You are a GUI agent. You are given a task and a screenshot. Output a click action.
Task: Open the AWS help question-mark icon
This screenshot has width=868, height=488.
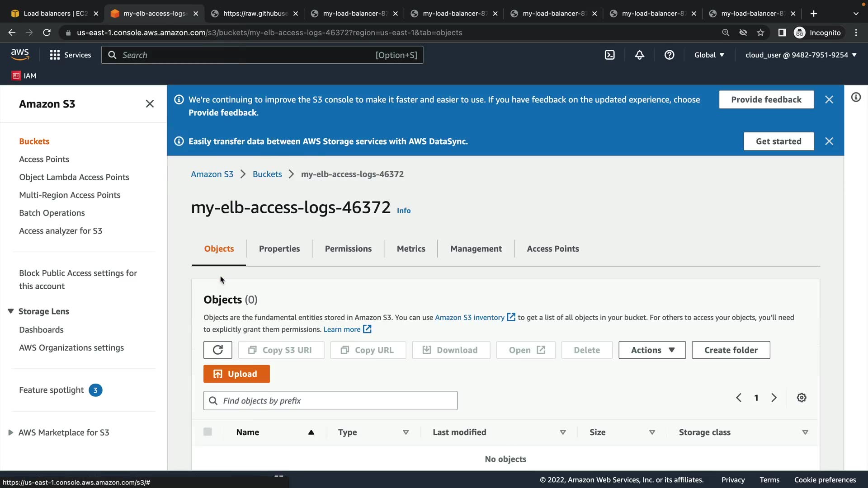pyautogui.click(x=669, y=55)
